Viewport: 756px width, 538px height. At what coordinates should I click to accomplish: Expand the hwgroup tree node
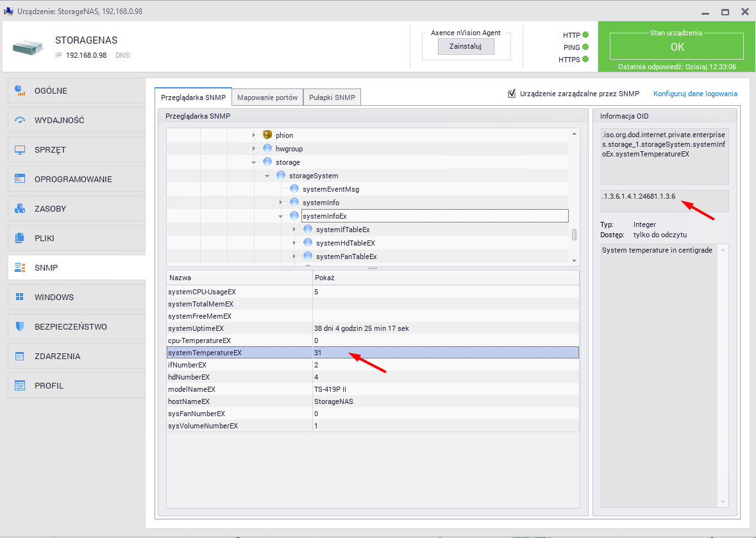pos(253,149)
